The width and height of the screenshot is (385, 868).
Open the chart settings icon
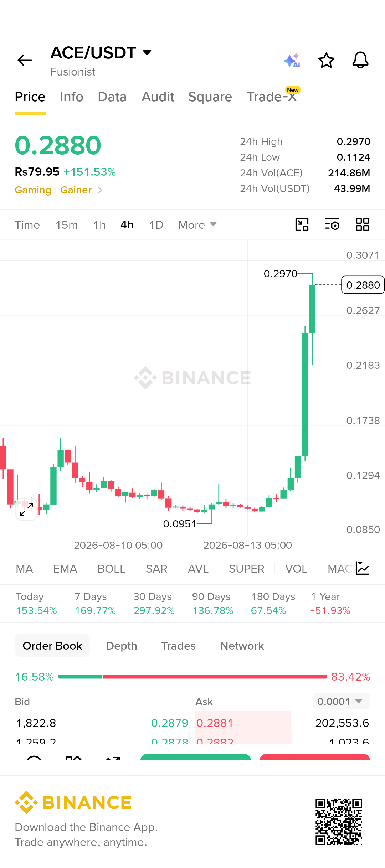(x=332, y=225)
